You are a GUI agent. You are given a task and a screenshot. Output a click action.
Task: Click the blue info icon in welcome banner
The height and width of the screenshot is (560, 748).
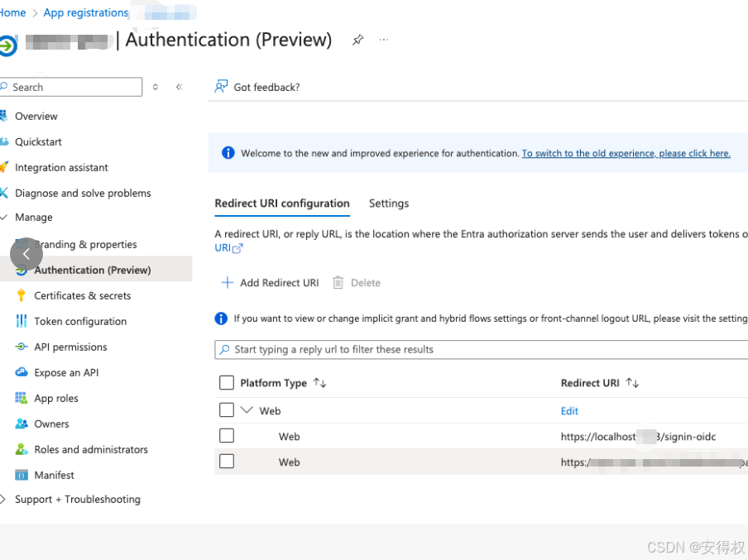pos(228,153)
